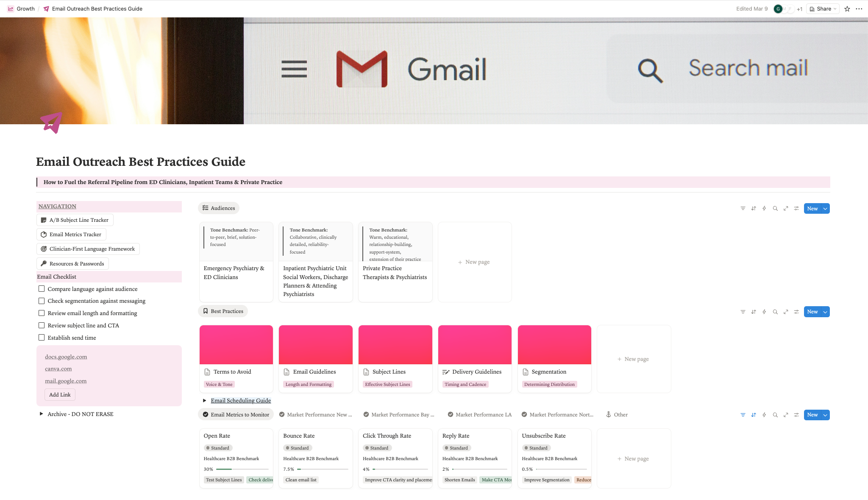The image size is (868, 500).
Task: Check Compare language against audience box
Action: coord(42,289)
